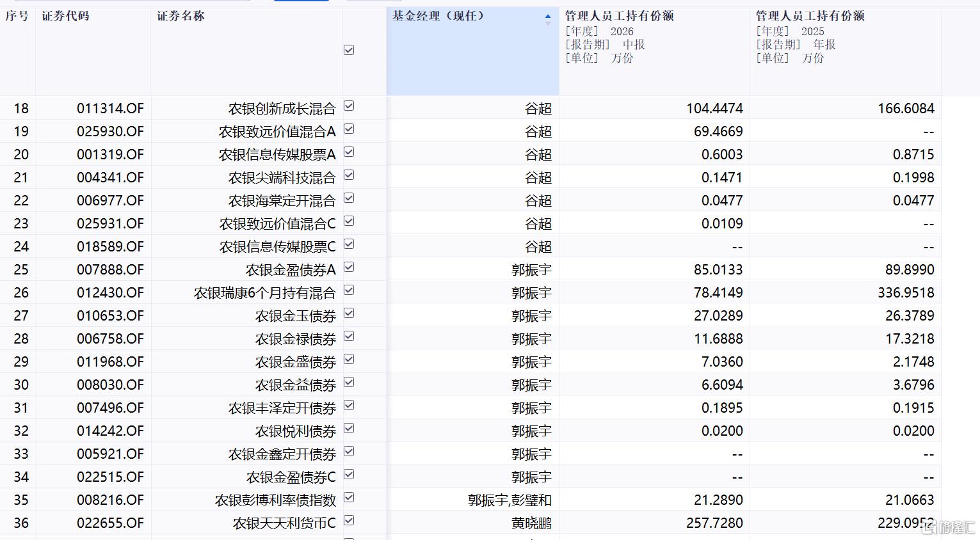
Task: Select fund code 007888.OF
Action: tap(110, 270)
